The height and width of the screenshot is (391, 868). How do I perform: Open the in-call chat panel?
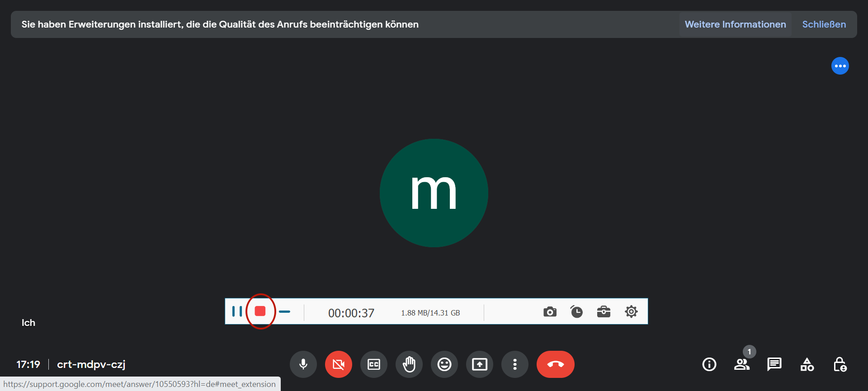click(774, 364)
